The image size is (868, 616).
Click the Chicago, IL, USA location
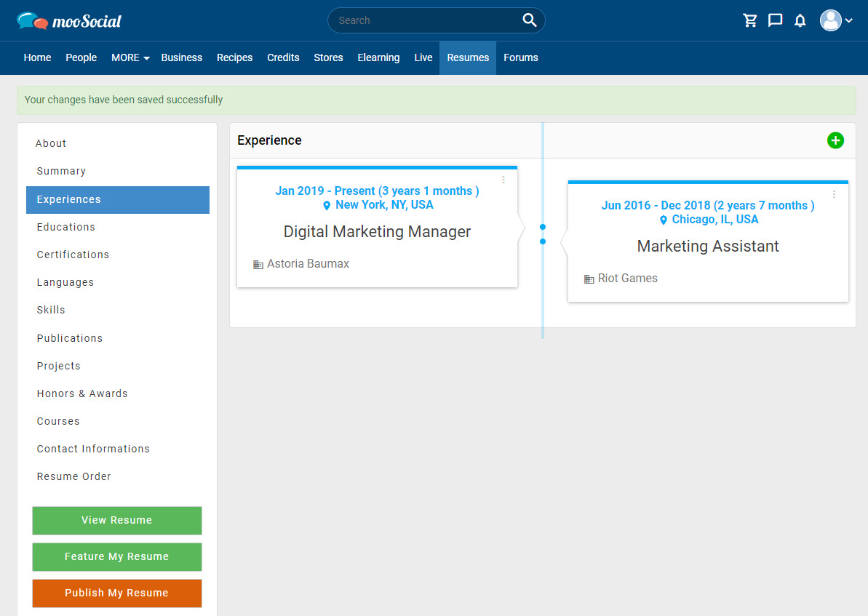(x=715, y=219)
